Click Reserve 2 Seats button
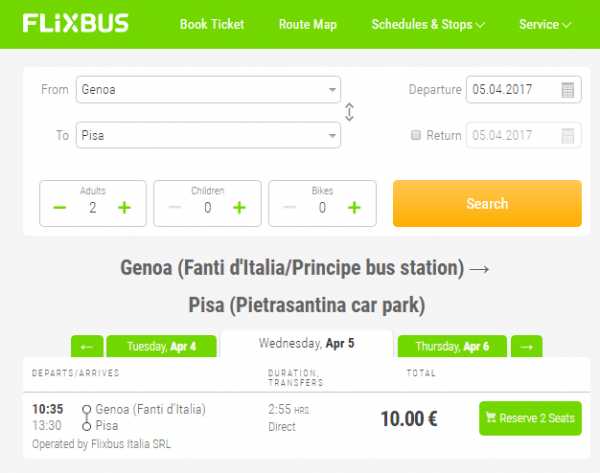 530,418
